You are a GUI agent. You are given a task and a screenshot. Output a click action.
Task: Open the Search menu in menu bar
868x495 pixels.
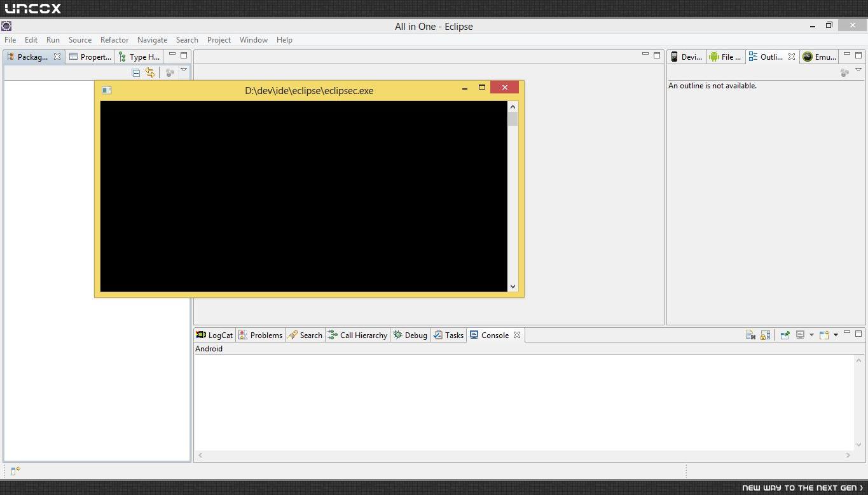coord(187,39)
